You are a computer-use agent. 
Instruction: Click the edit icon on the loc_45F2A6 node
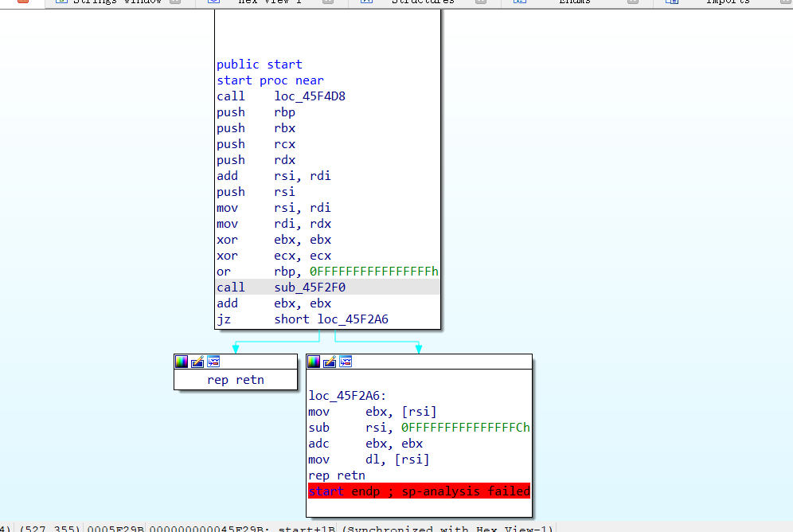click(x=330, y=362)
